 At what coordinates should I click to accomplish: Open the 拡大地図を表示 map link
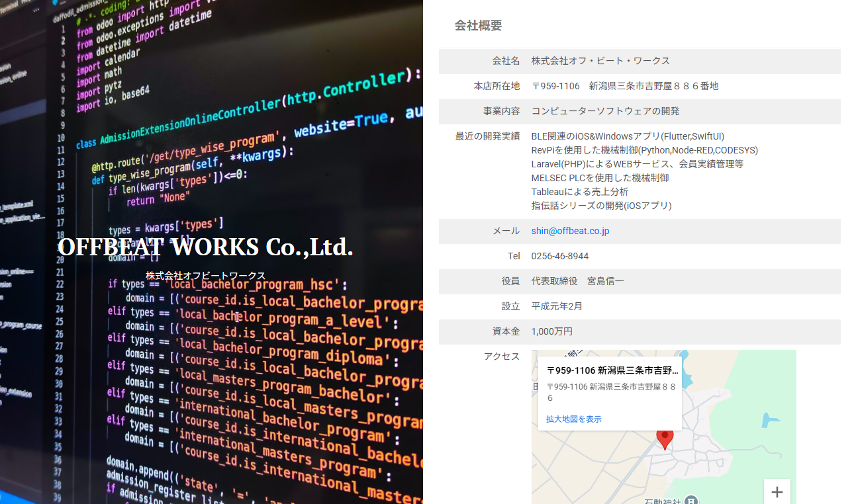pos(574,419)
